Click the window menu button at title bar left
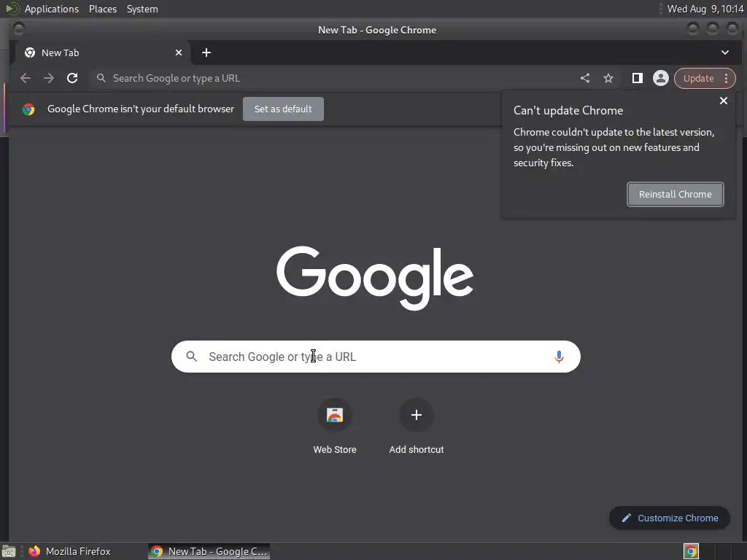This screenshot has height=560, width=747. click(x=19, y=29)
